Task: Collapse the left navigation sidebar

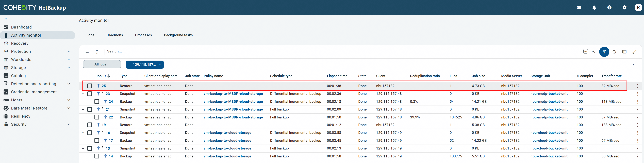Action: click(x=6, y=19)
